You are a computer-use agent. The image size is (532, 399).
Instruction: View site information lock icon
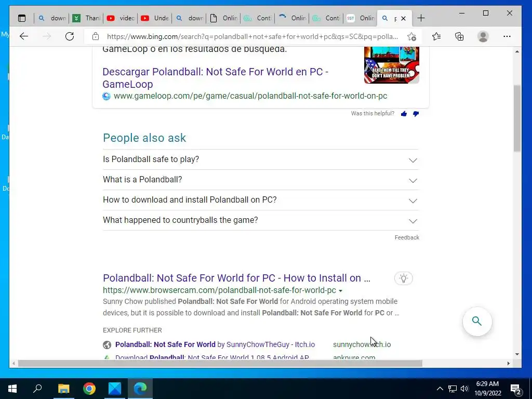[x=96, y=36]
